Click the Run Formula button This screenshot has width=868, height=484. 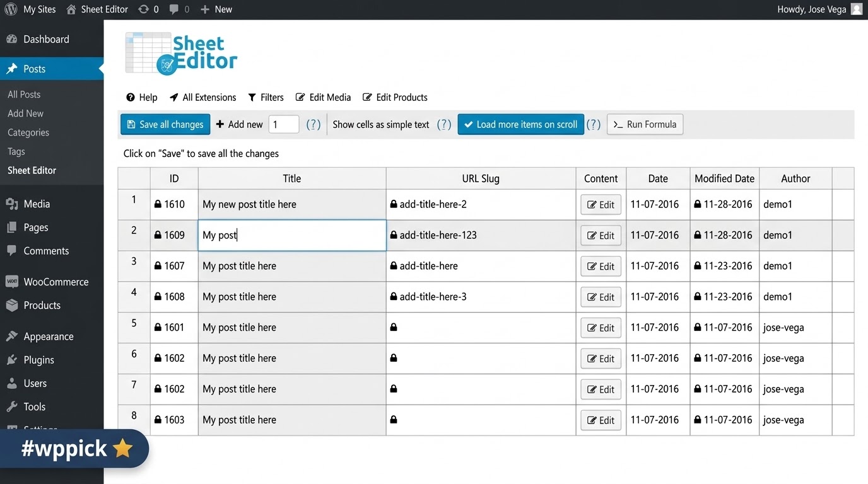645,124
